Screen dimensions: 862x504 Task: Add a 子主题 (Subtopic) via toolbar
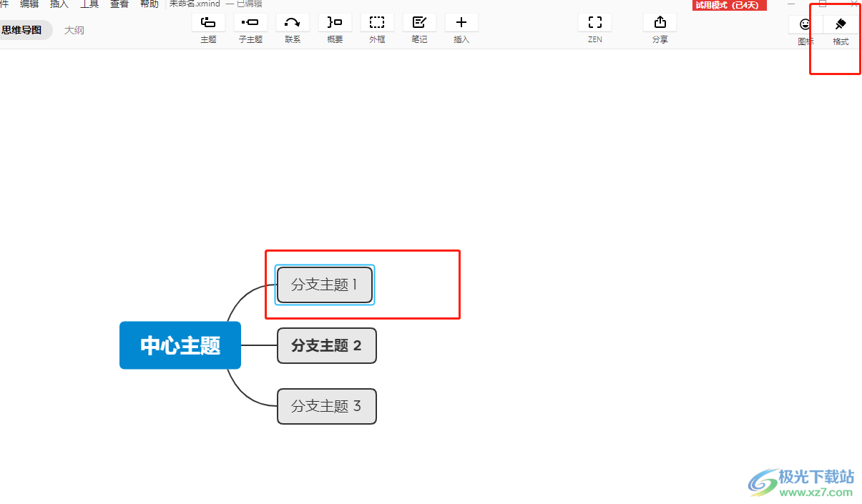pyautogui.click(x=250, y=23)
